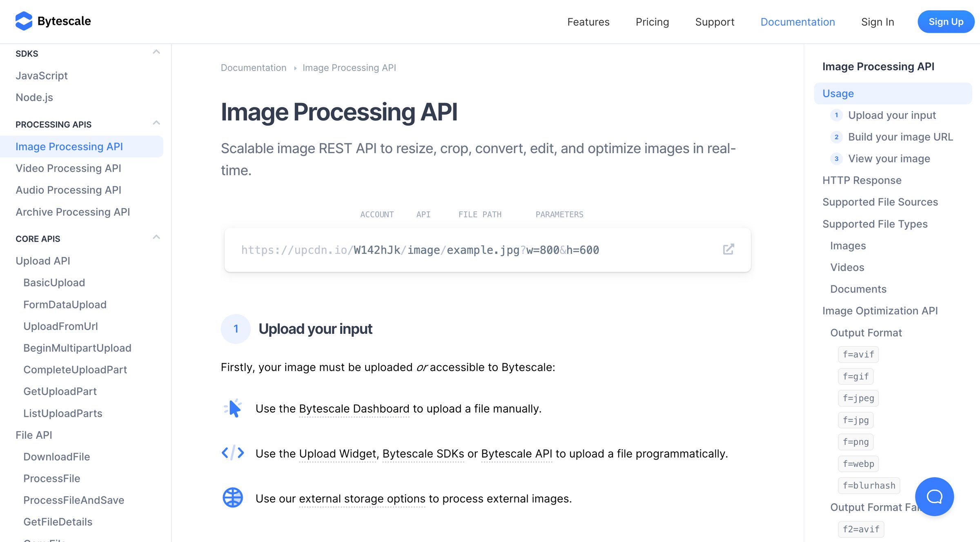Image resolution: width=980 pixels, height=542 pixels.
Task: Follow the external storage options link
Action: 362,498
